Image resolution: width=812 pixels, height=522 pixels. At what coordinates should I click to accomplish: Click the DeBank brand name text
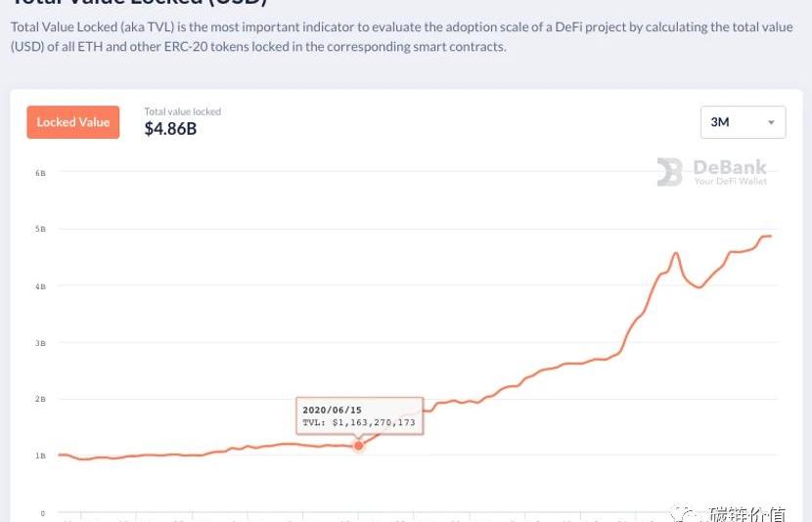[x=730, y=167]
